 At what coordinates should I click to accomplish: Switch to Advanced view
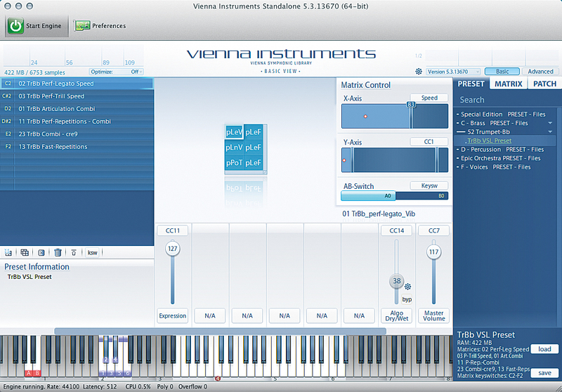click(x=540, y=72)
